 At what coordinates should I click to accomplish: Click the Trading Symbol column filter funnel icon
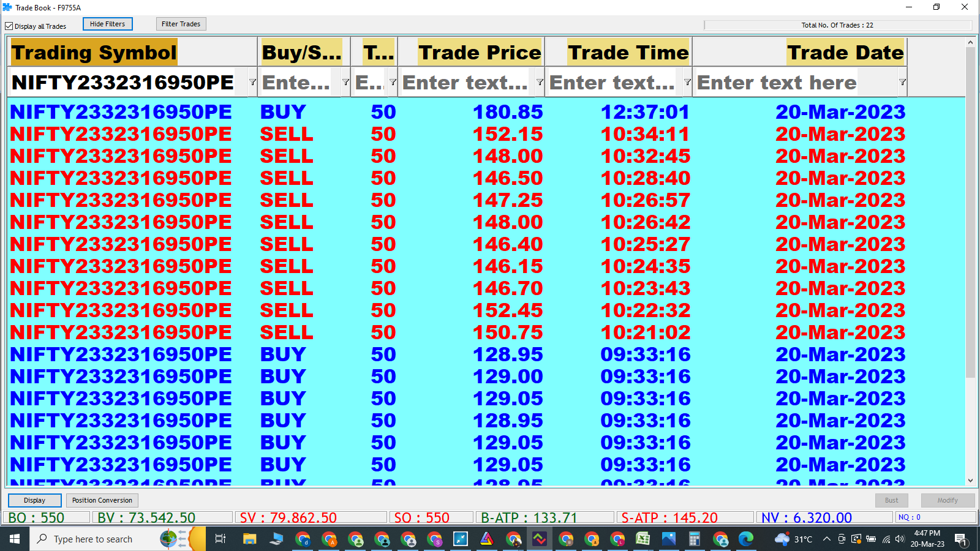[252, 83]
